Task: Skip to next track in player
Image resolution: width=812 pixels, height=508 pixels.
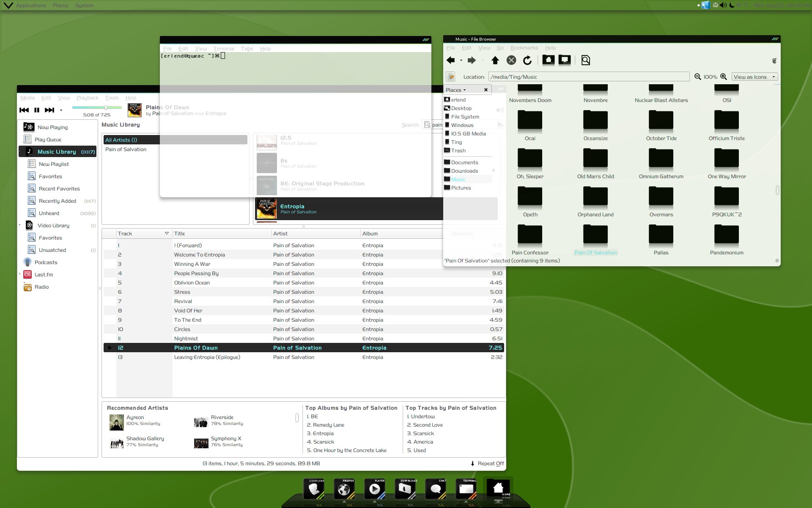Action: point(49,110)
